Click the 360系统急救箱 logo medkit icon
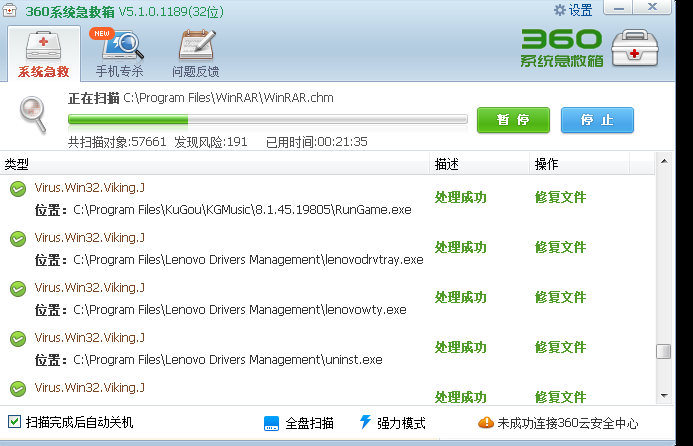Screen dimensions: 693x446 (635, 48)
